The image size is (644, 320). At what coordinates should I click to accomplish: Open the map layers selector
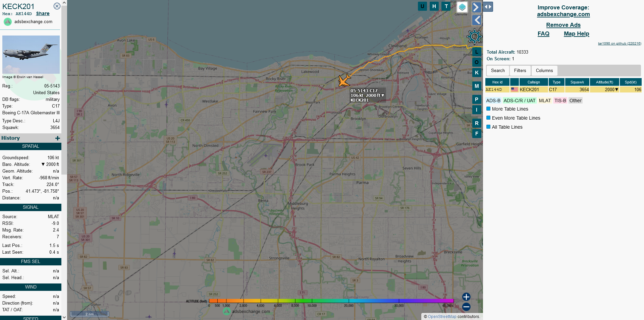pos(462,7)
